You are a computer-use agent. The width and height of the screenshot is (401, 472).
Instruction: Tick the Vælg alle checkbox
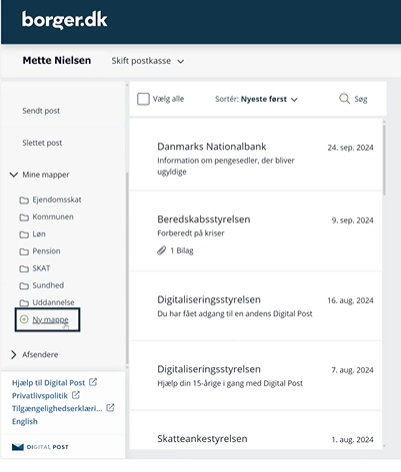point(143,99)
